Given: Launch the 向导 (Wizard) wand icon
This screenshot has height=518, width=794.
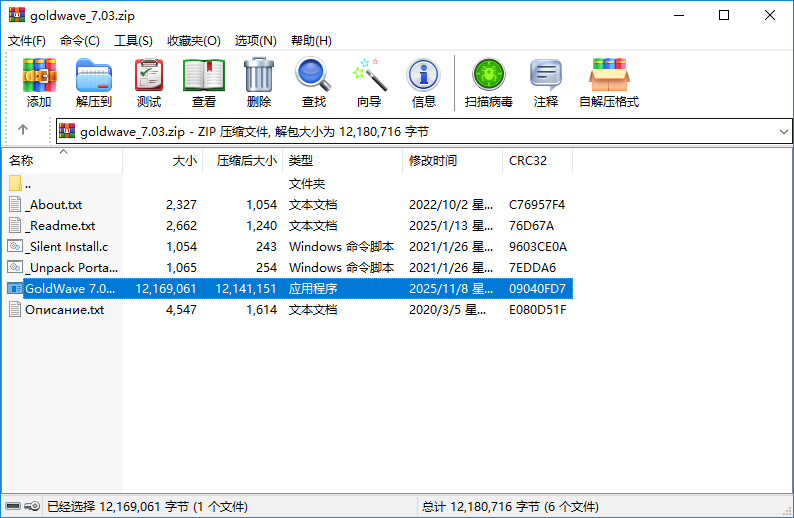Looking at the screenshot, I should (x=369, y=75).
